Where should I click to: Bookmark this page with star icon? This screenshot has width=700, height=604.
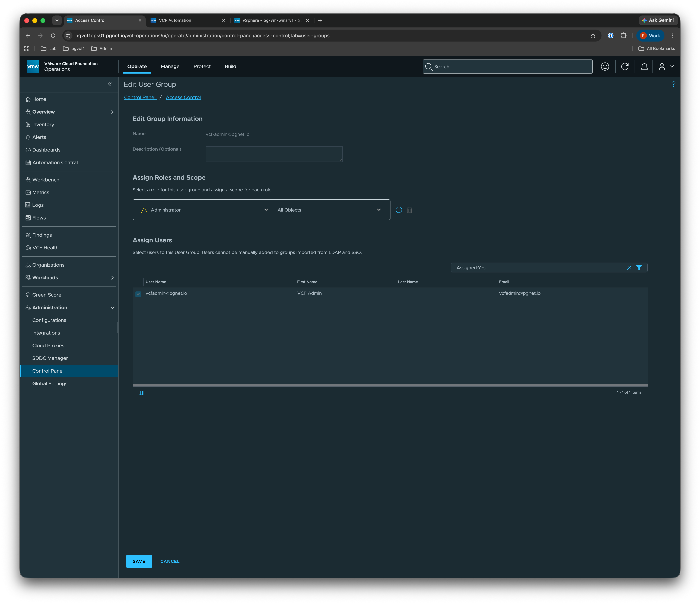click(593, 36)
